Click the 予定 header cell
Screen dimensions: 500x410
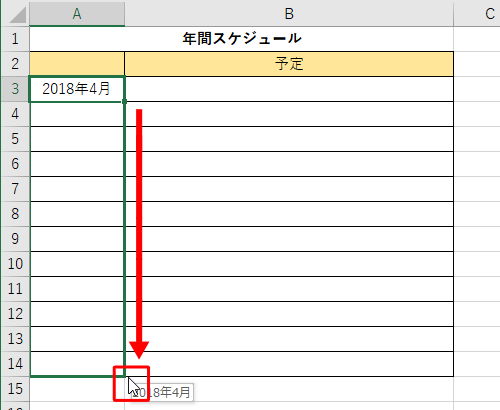pos(289,64)
